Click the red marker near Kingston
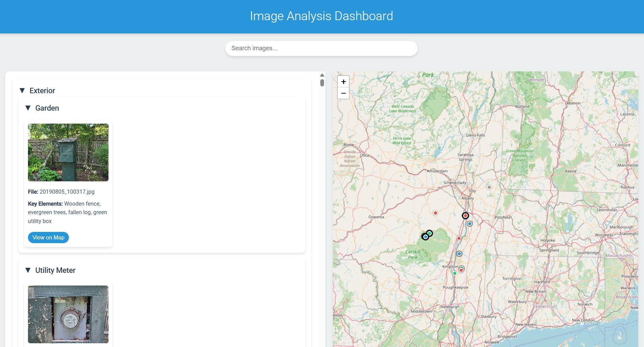 pos(462,270)
